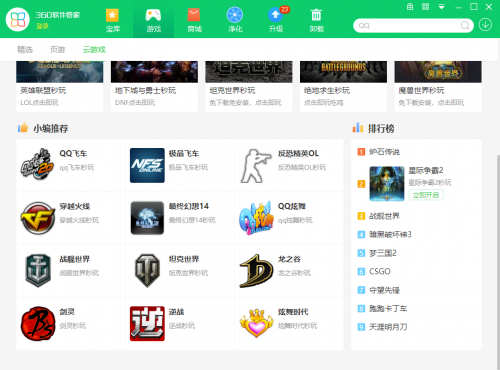Click the 坦克世界 shield icon in recommendations
Screen dimensions: 500x370
(x=147, y=271)
